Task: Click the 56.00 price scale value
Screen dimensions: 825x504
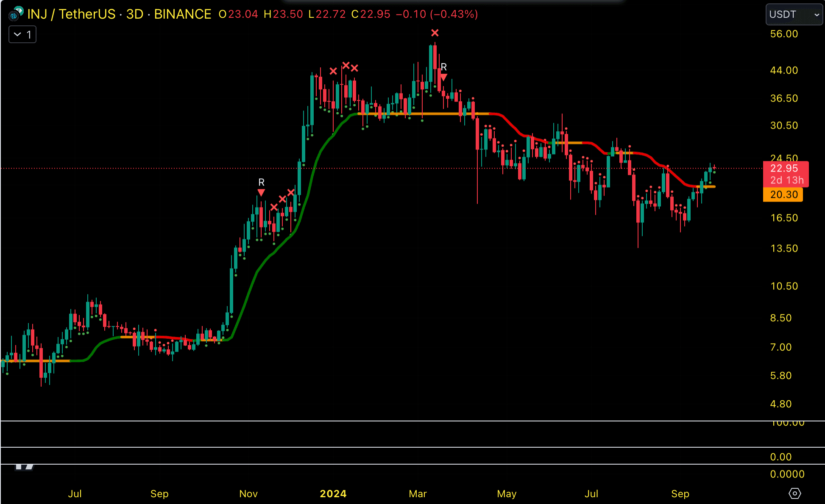Action: 784,34
